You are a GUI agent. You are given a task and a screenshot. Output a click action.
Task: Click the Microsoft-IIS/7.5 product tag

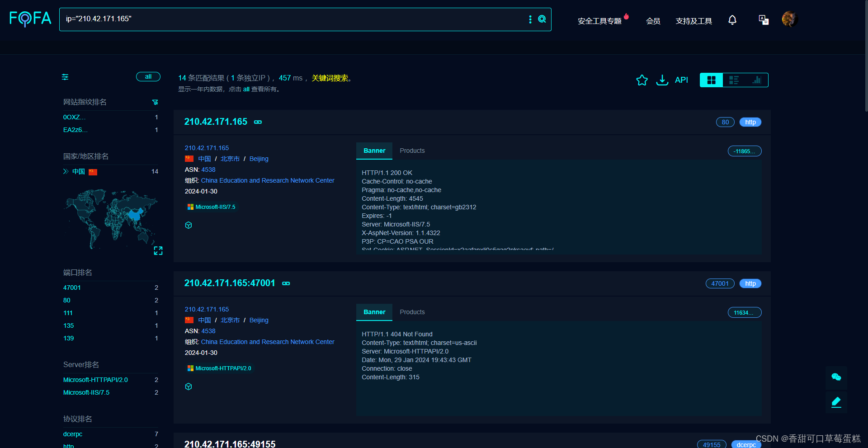(x=212, y=207)
